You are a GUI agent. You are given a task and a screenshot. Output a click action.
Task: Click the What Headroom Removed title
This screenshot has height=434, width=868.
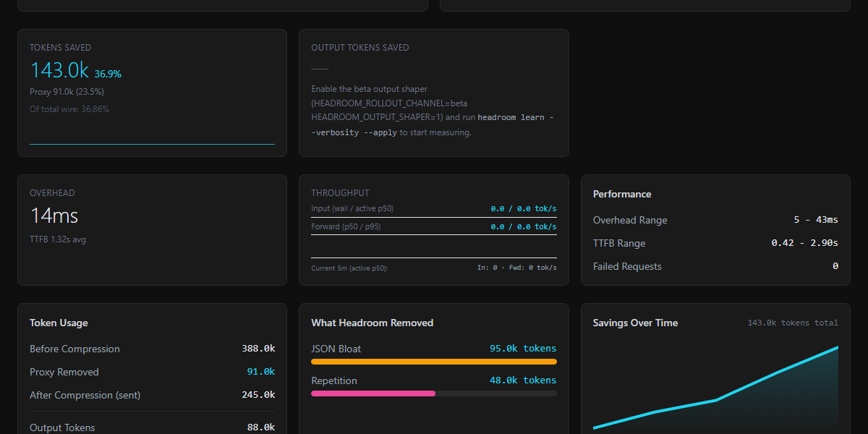373,323
